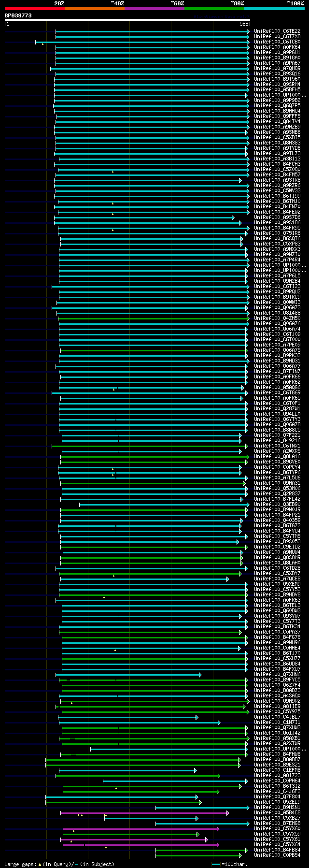
Task: Select the UniRef100_C1N7I1 label
Action: pos(277,722)
